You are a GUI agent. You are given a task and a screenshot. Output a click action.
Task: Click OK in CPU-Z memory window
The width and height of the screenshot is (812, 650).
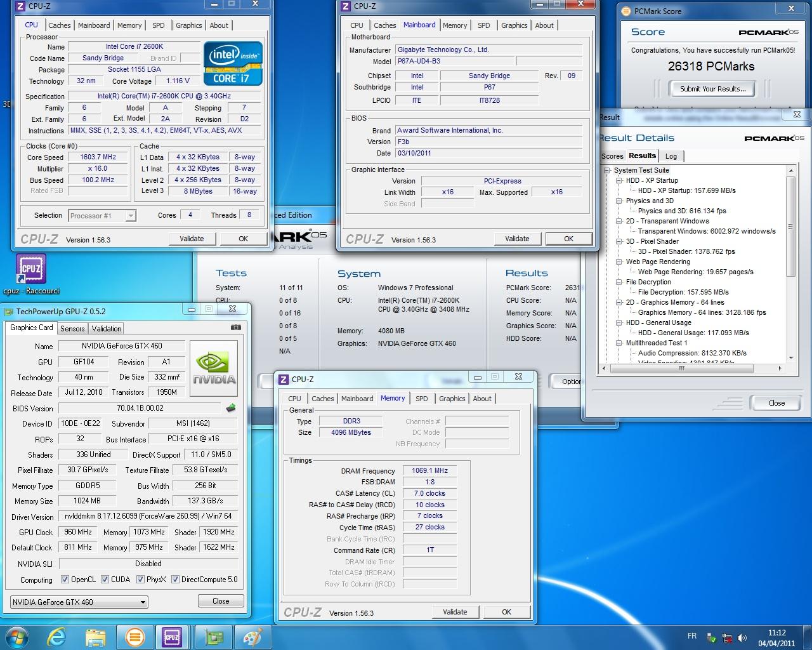[x=506, y=612]
